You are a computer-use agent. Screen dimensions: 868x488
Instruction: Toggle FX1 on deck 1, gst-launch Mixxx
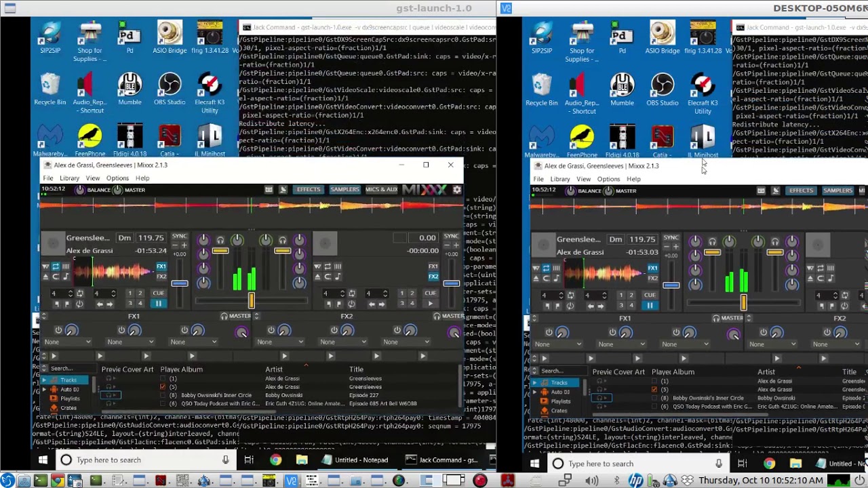click(x=161, y=267)
